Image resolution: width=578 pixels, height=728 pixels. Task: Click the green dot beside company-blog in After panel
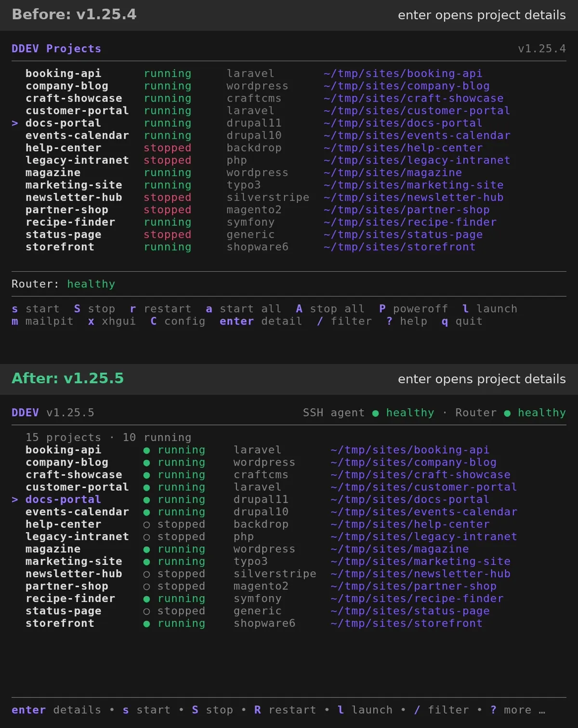point(146,463)
